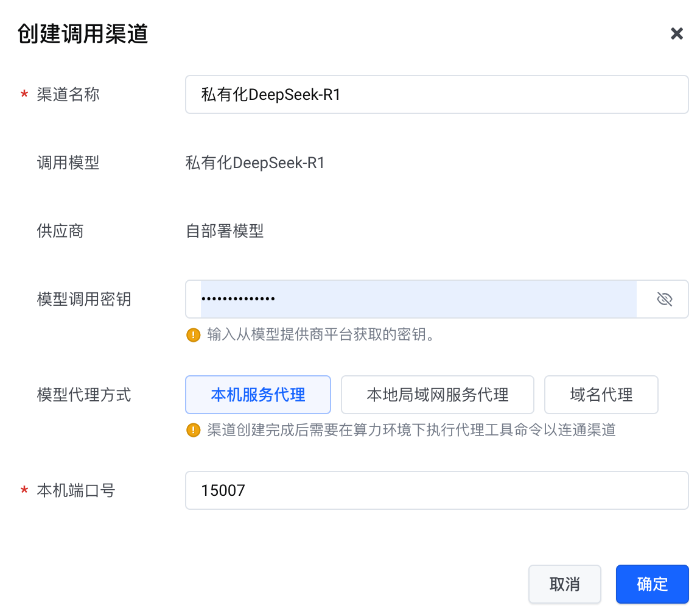Switch proxy mode to 域名代理
The height and width of the screenshot is (614, 700).
coord(601,395)
